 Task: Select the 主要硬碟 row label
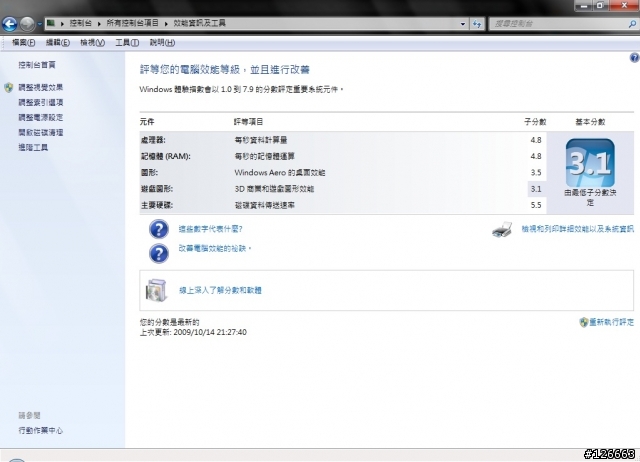coord(157,205)
